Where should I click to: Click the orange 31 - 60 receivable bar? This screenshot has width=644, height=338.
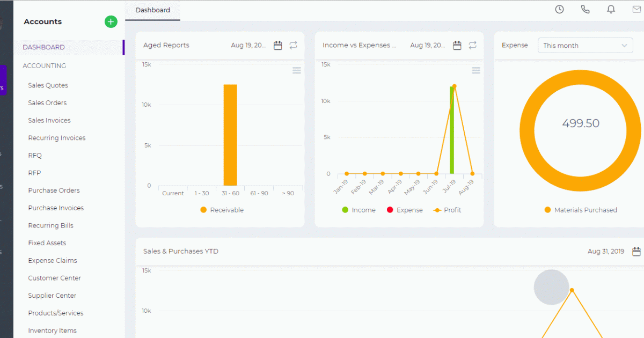click(230, 135)
